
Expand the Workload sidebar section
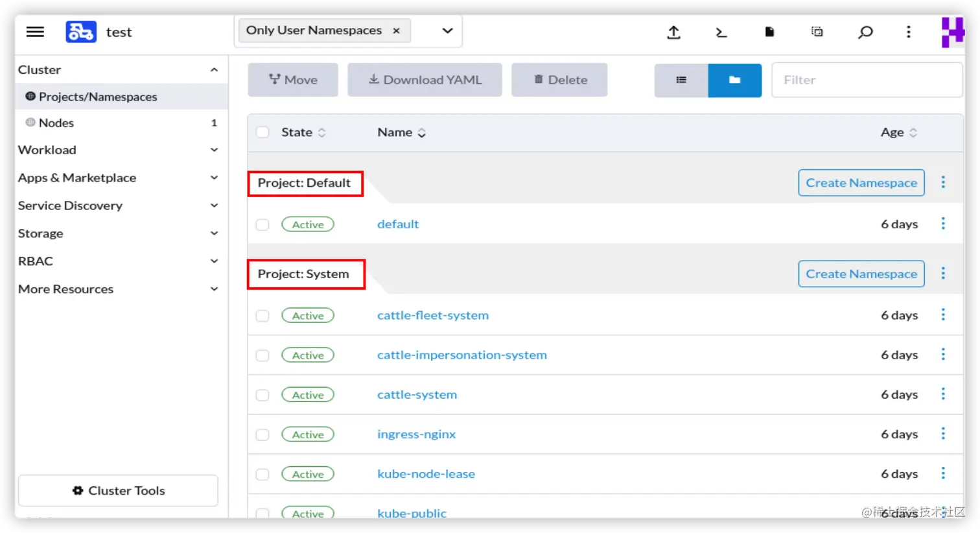click(x=214, y=150)
